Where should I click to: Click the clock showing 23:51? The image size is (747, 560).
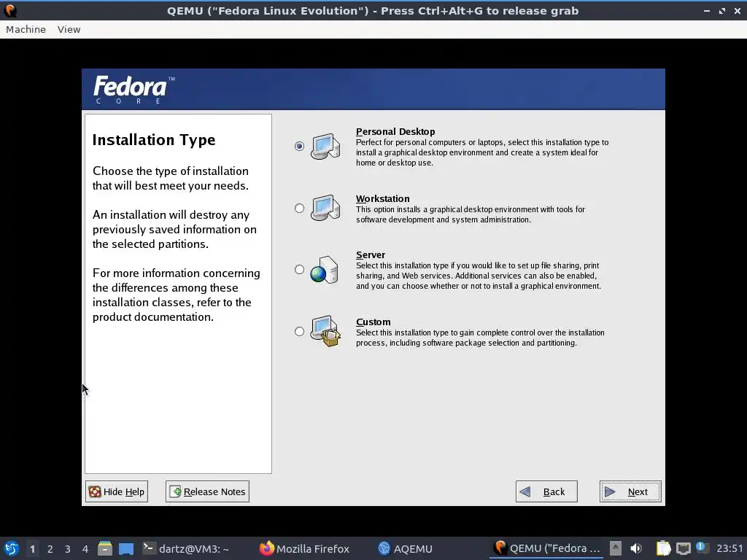click(729, 548)
